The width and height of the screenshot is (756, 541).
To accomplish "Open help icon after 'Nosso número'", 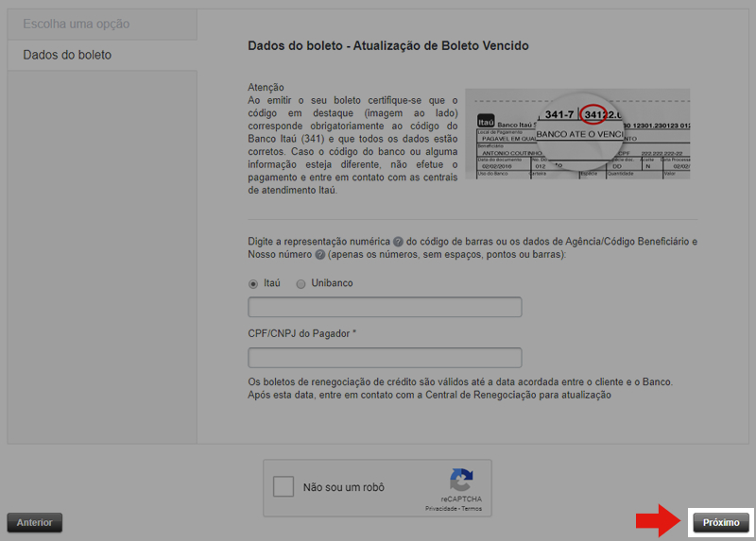I will pyautogui.click(x=319, y=254).
